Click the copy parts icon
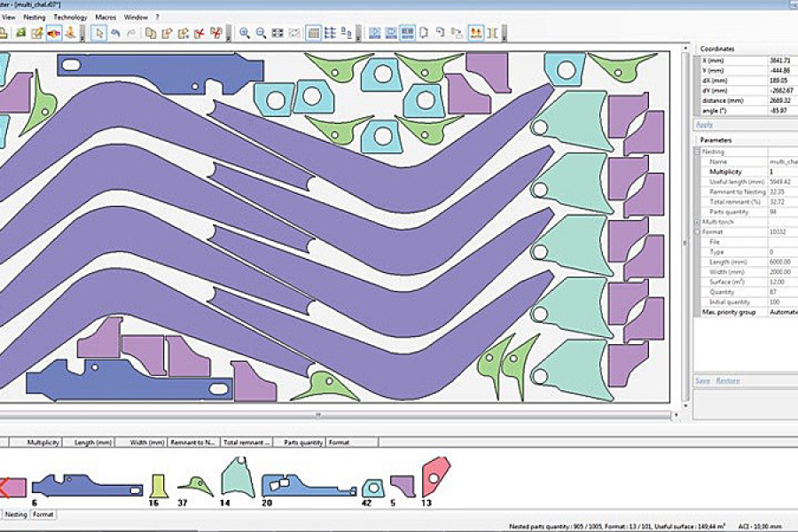Image resolution: width=798 pixels, height=532 pixels. 151,33
